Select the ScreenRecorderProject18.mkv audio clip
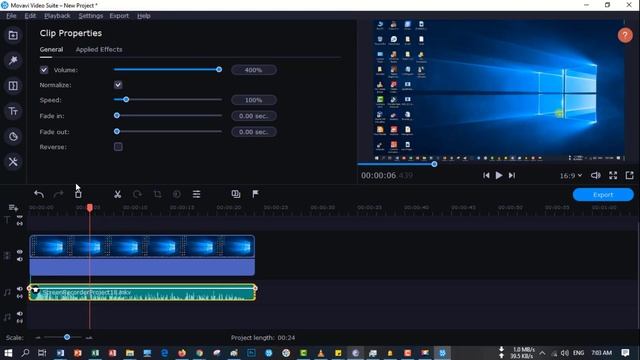This screenshot has width=640, height=360. [x=142, y=293]
